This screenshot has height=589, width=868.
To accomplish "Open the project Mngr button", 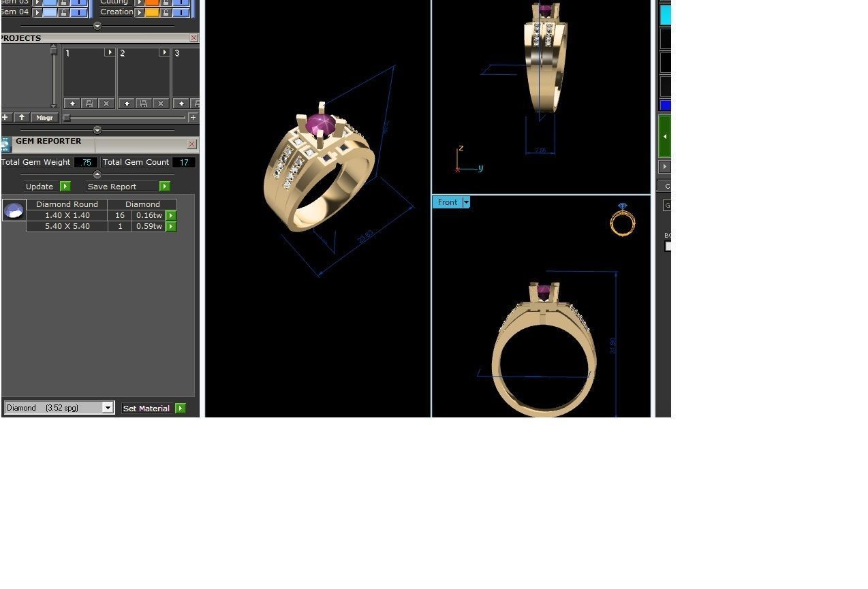I will [x=44, y=118].
